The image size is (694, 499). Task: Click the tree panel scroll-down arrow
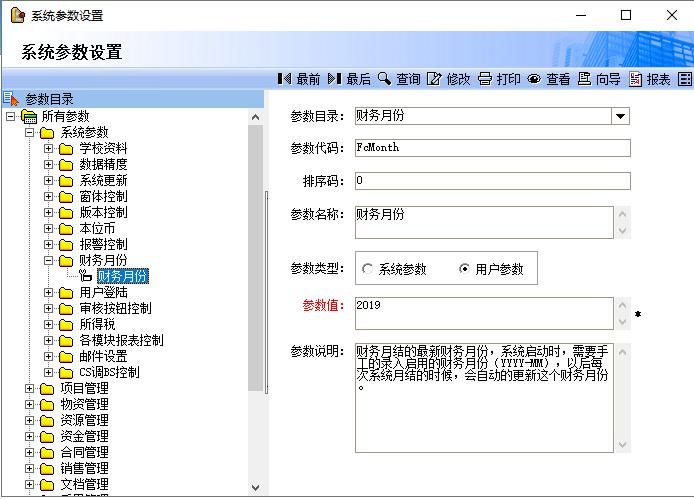pyautogui.click(x=256, y=488)
